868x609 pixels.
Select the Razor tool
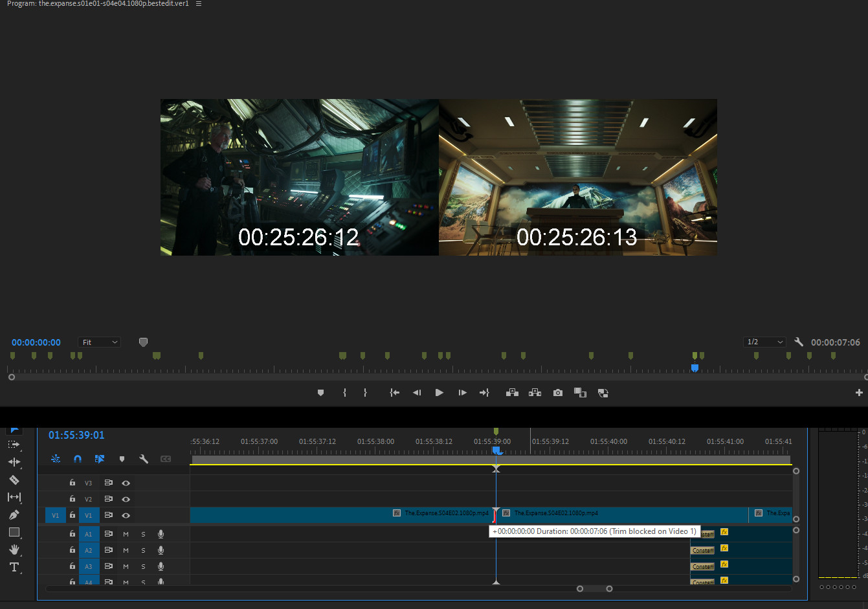[x=14, y=480]
